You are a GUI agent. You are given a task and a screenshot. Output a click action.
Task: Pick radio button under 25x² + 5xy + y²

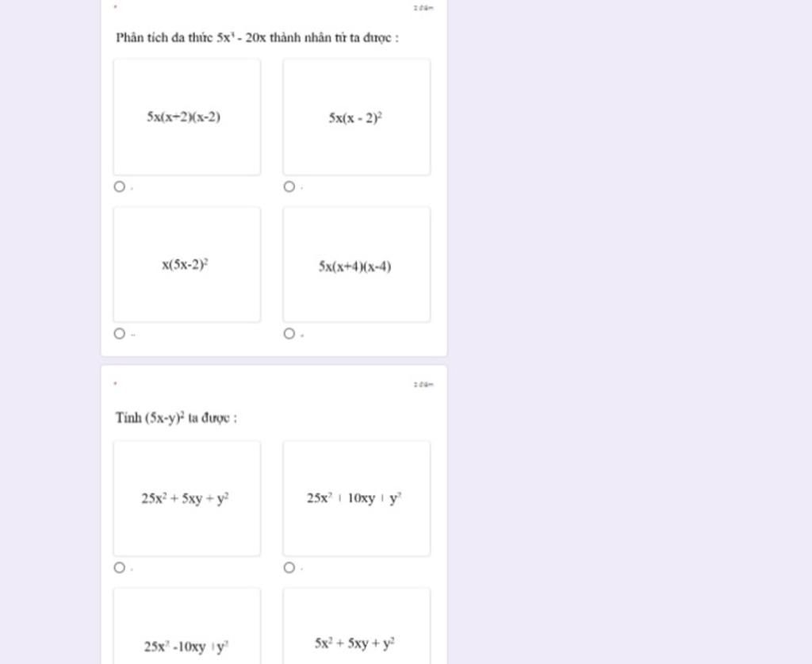(x=119, y=567)
